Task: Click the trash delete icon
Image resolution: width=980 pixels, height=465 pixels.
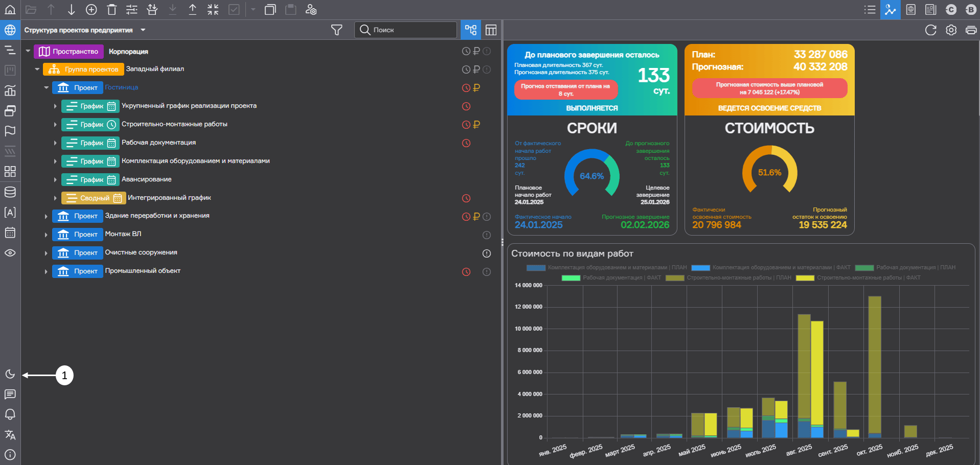Action: tap(112, 10)
